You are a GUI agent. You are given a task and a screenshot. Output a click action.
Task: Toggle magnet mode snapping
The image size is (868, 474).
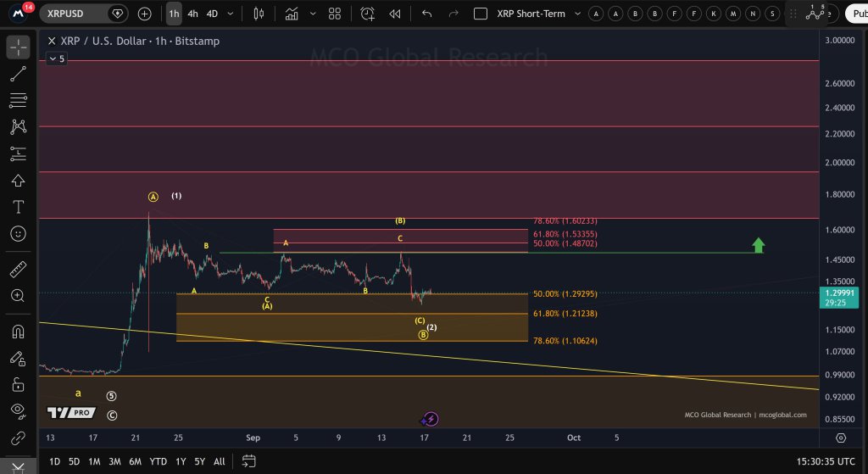(x=18, y=332)
